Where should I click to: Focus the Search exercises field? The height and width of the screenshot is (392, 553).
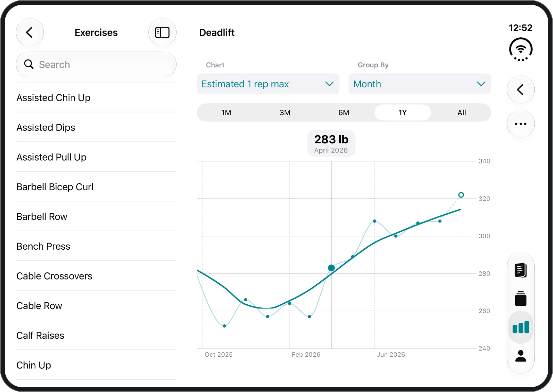(96, 65)
